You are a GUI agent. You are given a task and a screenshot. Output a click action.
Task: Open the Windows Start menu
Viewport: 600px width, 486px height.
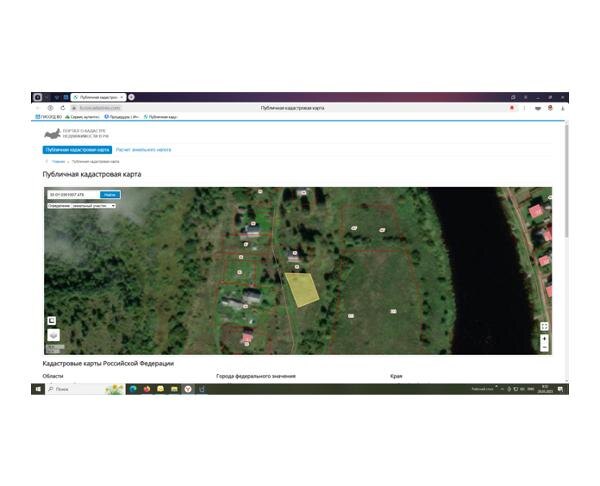point(38,389)
